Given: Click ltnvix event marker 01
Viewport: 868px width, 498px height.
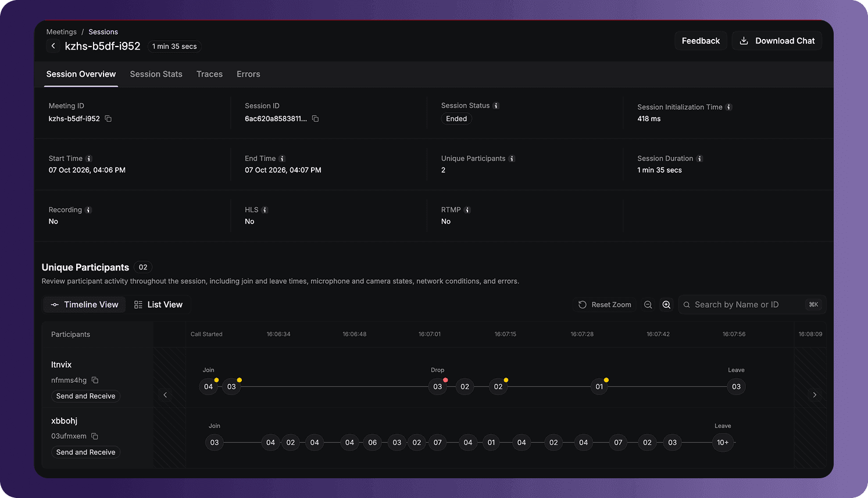Looking at the screenshot, I should click(599, 387).
